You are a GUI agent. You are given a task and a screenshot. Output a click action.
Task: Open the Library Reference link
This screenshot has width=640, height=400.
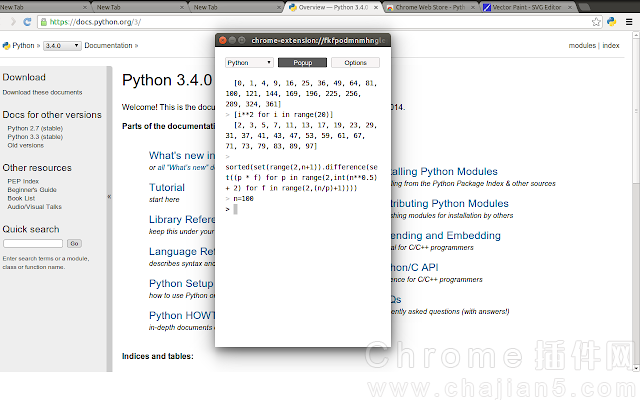coord(182,220)
